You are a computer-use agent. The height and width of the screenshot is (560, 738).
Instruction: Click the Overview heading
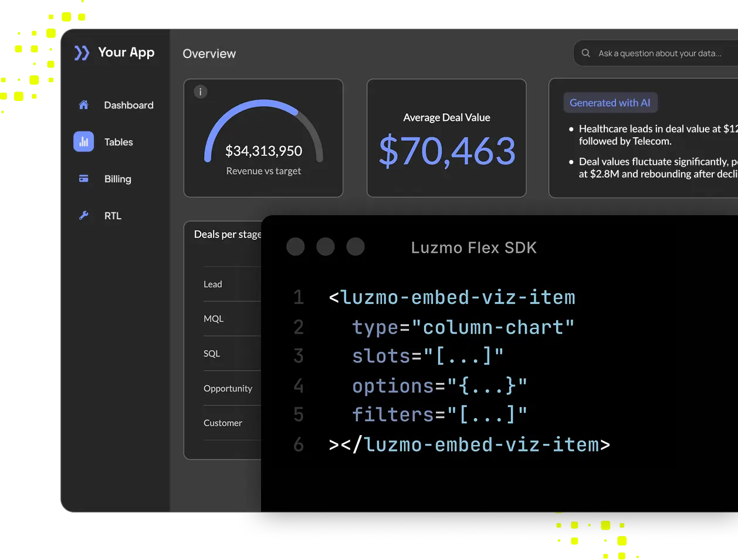pos(209,53)
